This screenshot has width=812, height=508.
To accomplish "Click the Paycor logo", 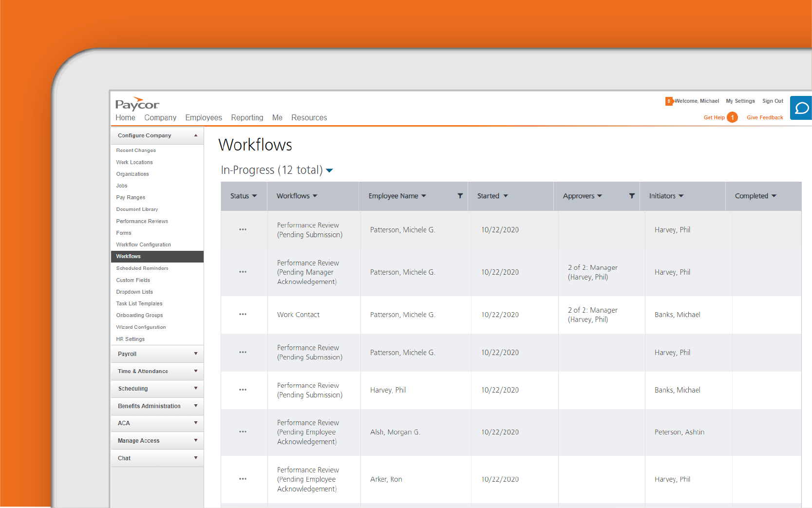I will tap(137, 104).
